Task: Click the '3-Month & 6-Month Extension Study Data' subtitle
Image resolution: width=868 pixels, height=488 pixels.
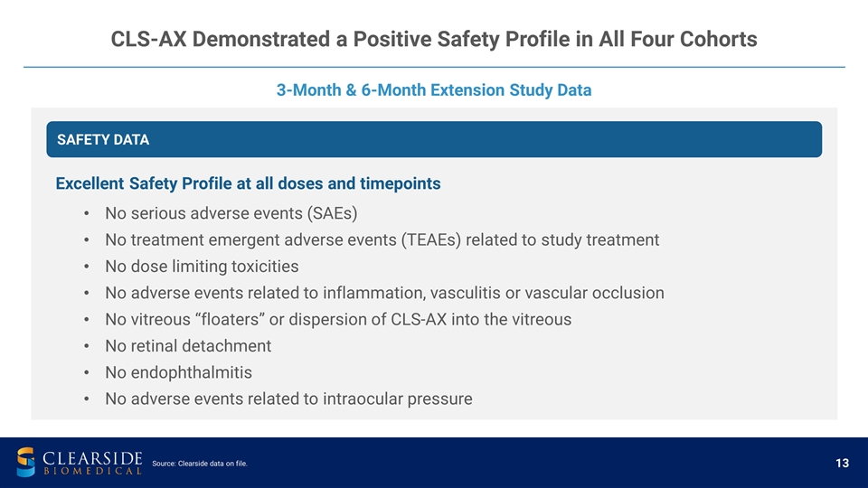Action: click(x=434, y=90)
